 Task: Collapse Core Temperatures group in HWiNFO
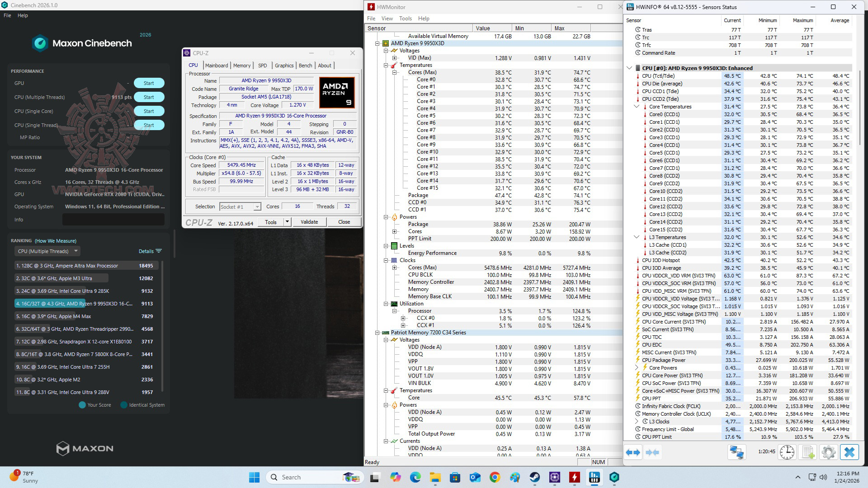637,107
